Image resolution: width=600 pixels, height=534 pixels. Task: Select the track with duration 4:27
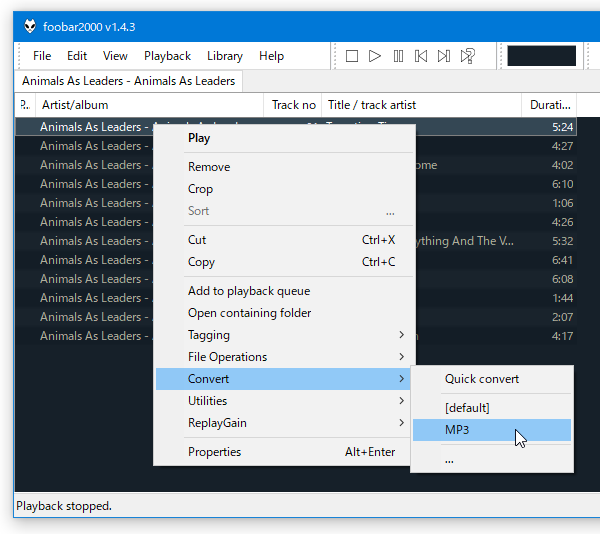[x=296, y=146]
